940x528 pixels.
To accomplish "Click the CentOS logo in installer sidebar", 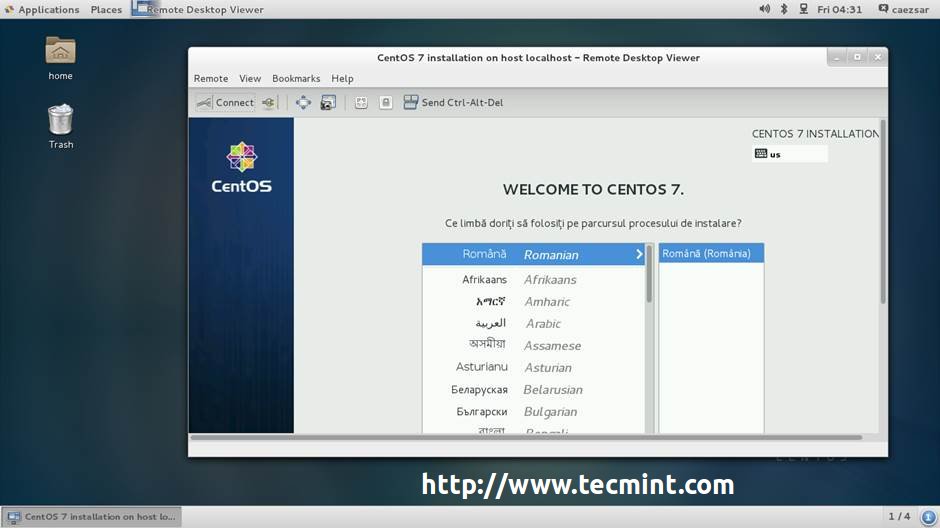I will [x=242, y=167].
